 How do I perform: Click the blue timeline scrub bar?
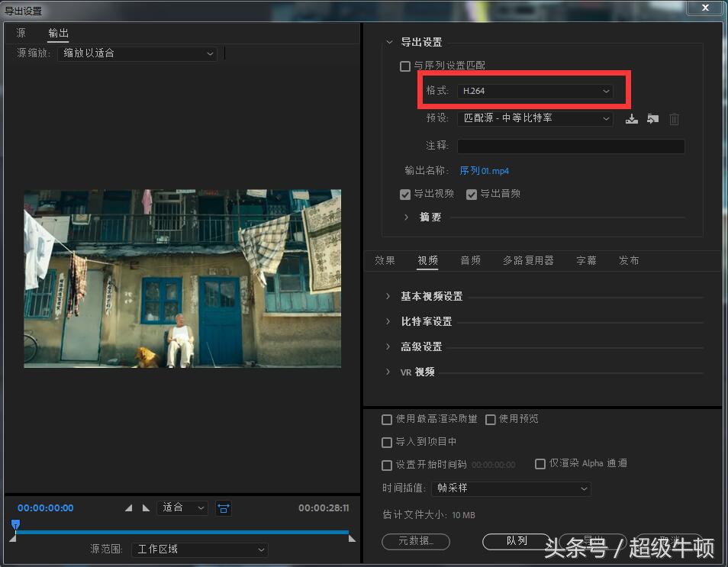[x=182, y=532]
